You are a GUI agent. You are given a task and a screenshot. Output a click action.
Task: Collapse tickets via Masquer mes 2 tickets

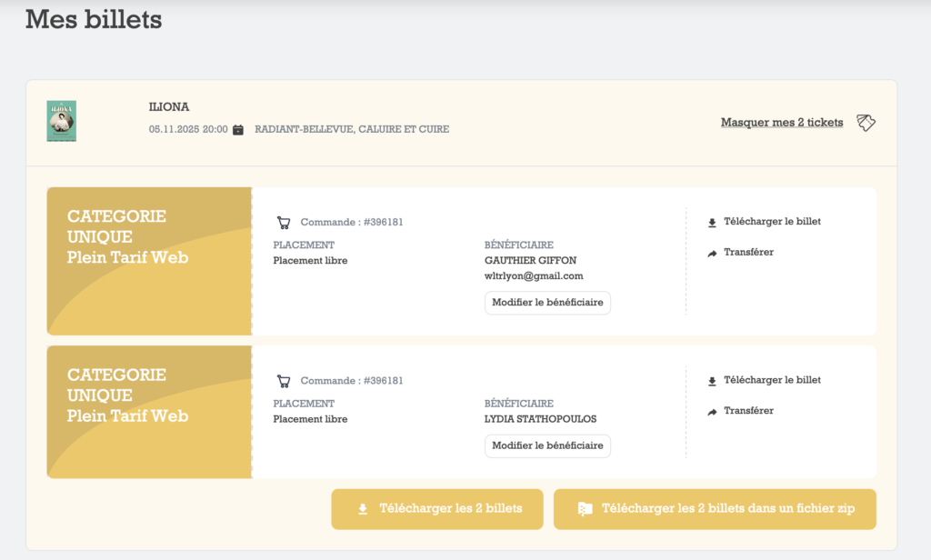(781, 123)
